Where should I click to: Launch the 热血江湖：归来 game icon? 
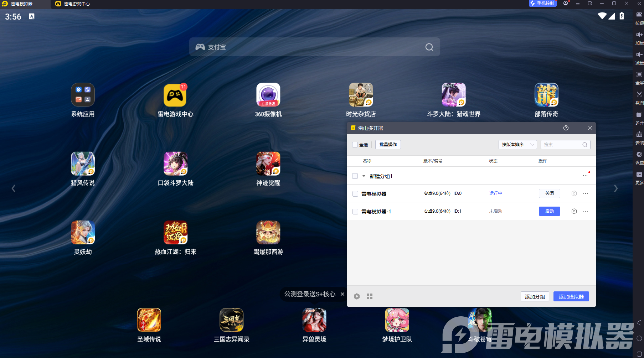coord(175,233)
